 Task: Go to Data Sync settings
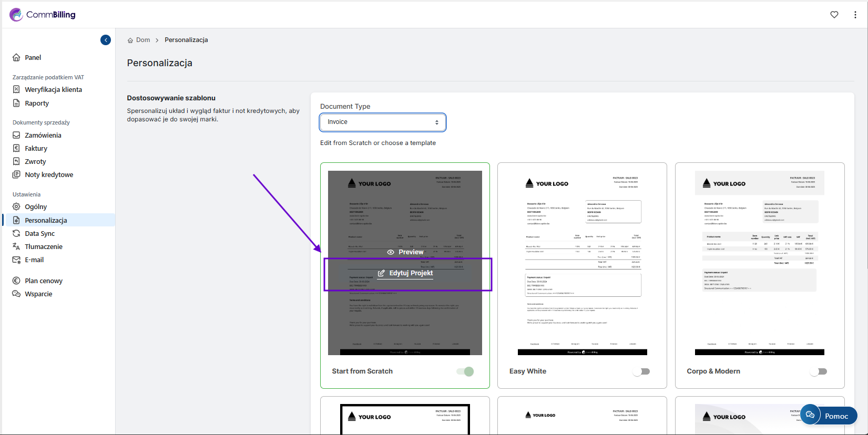pos(40,234)
